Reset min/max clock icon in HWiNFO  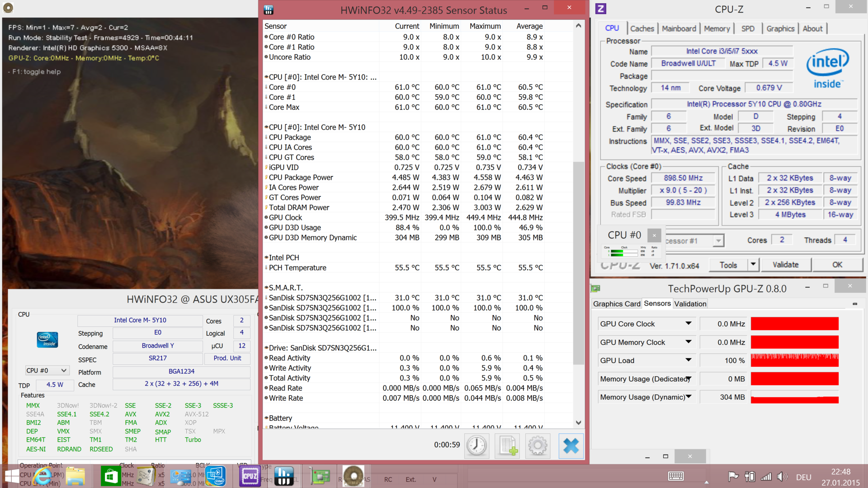[x=476, y=446]
